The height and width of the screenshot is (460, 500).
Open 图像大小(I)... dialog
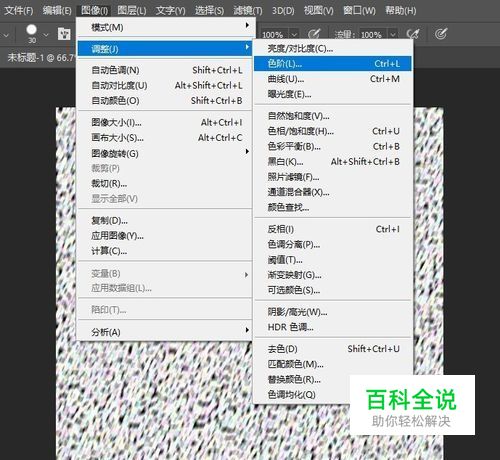pyautogui.click(x=164, y=123)
